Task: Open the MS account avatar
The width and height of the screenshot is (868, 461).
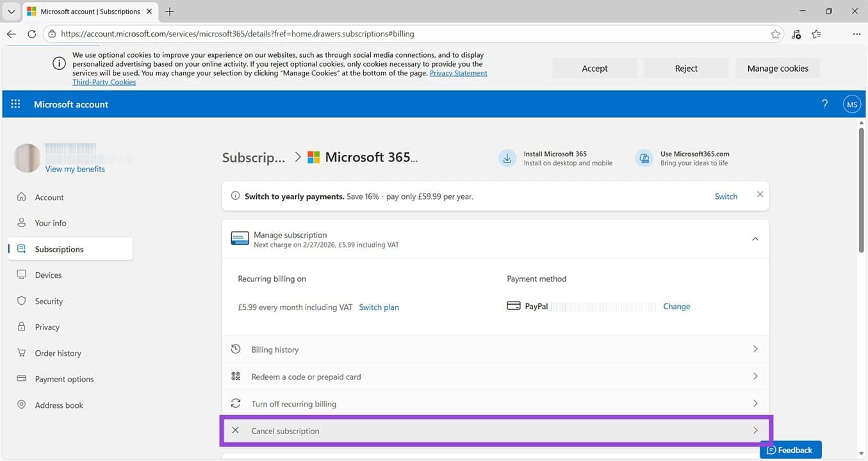Action: click(851, 104)
